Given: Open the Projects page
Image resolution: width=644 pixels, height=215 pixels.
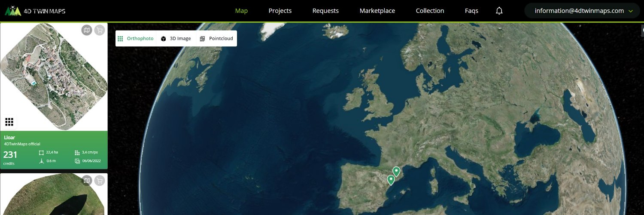Looking at the screenshot, I should [280, 11].
